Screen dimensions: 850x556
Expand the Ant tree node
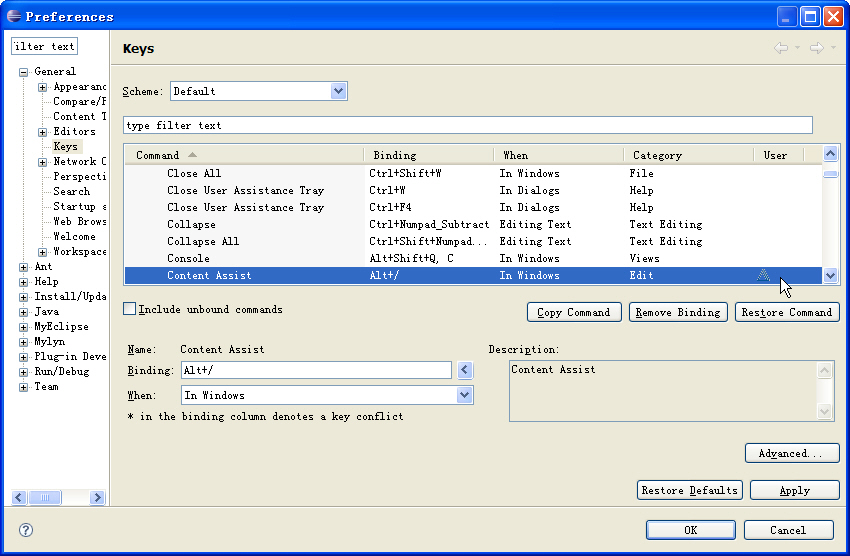click(x=23, y=267)
